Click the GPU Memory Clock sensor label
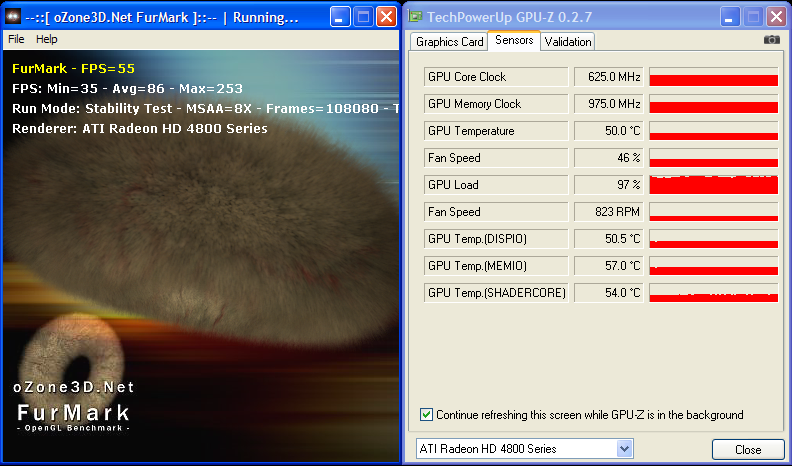 496,104
